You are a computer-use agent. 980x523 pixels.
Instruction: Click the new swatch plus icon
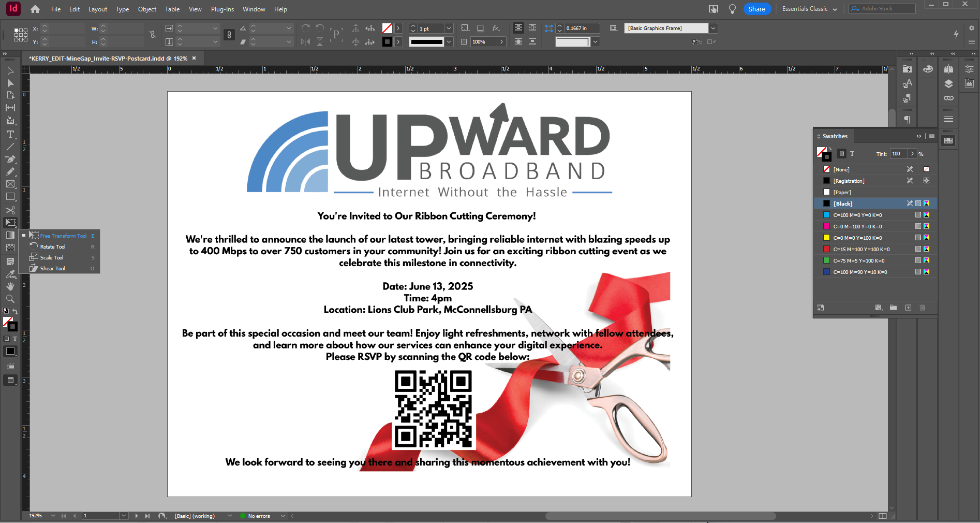coord(908,308)
